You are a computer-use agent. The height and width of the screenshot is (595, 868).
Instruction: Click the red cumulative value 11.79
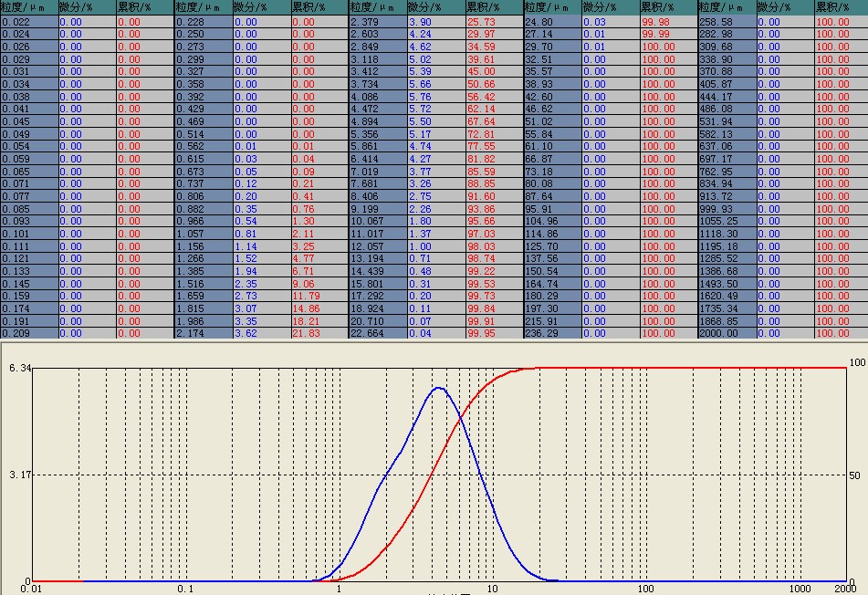[306, 296]
